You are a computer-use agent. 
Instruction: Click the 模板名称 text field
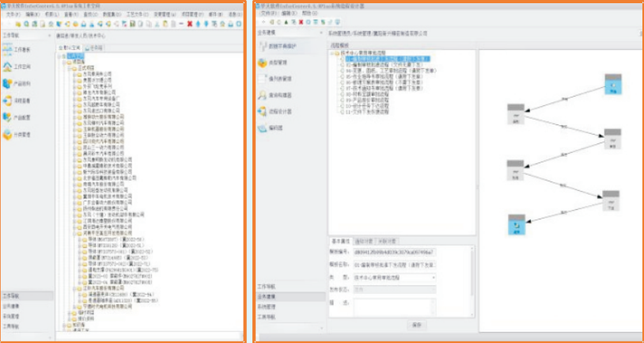point(393,265)
